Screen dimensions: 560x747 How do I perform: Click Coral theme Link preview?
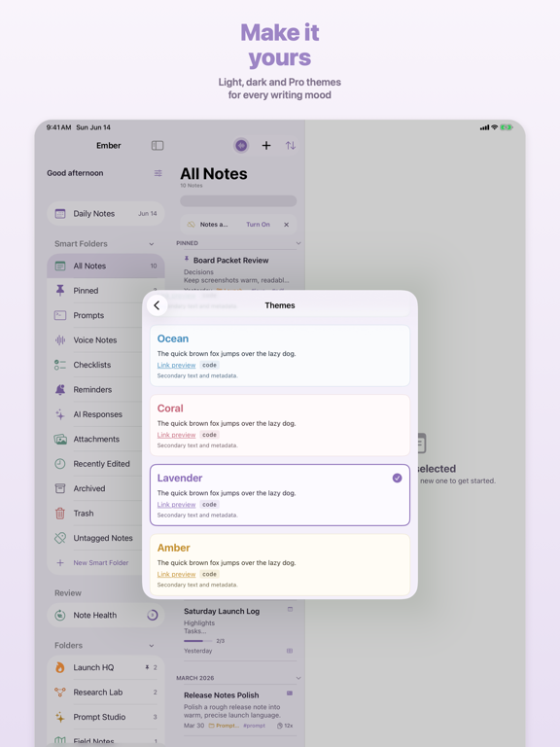tap(176, 435)
